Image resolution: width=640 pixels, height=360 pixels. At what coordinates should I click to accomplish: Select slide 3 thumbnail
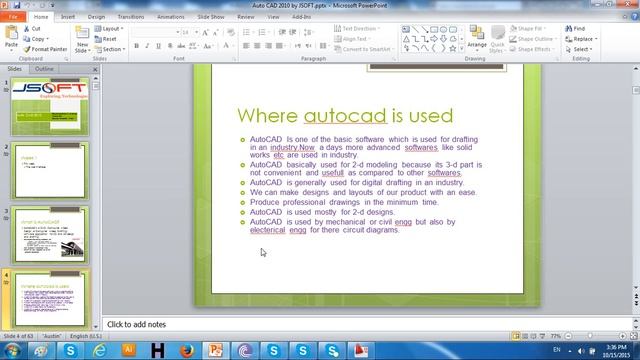[50, 235]
